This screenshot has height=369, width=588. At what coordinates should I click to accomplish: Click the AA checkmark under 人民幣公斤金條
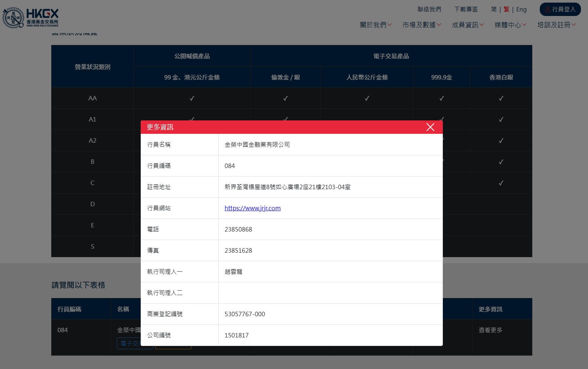(367, 98)
